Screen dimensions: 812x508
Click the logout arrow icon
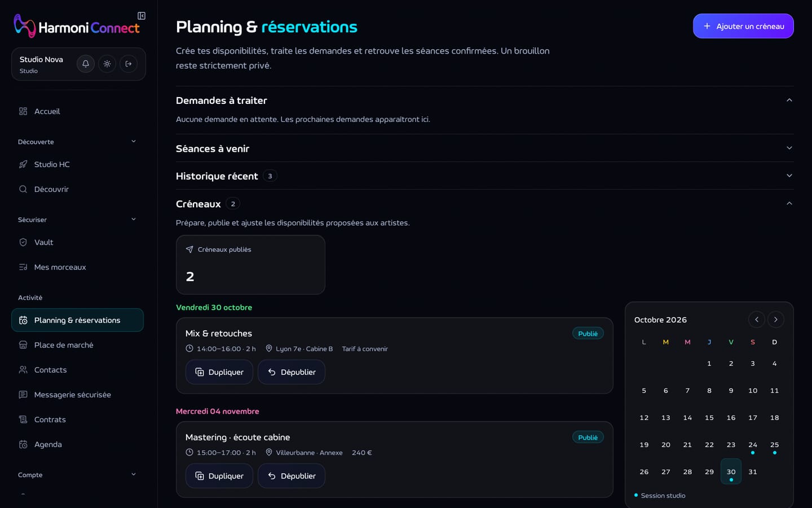(x=129, y=64)
